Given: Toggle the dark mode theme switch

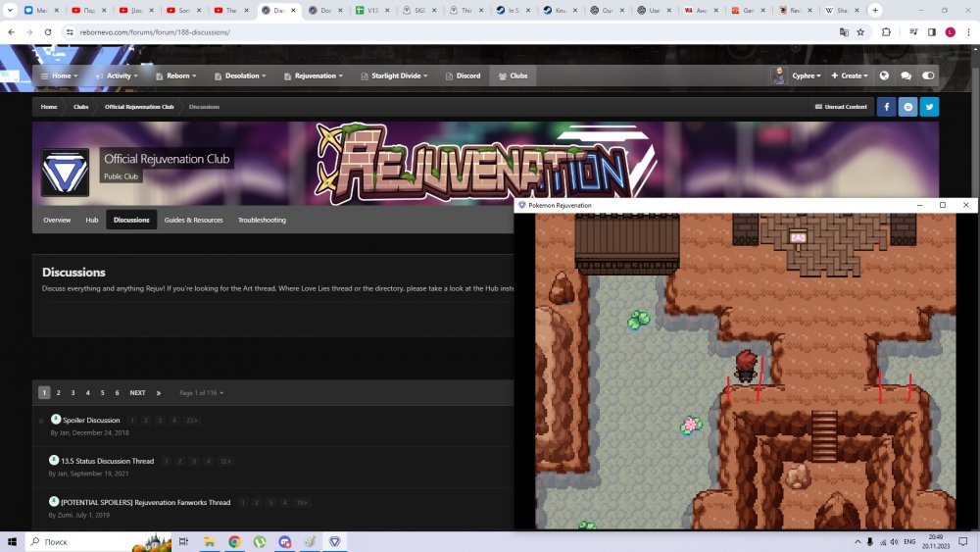Looking at the screenshot, I should coord(928,75).
